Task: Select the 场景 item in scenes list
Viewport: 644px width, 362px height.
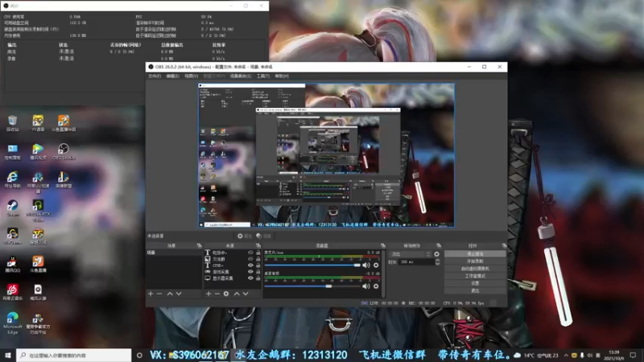Action: coord(174,253)
